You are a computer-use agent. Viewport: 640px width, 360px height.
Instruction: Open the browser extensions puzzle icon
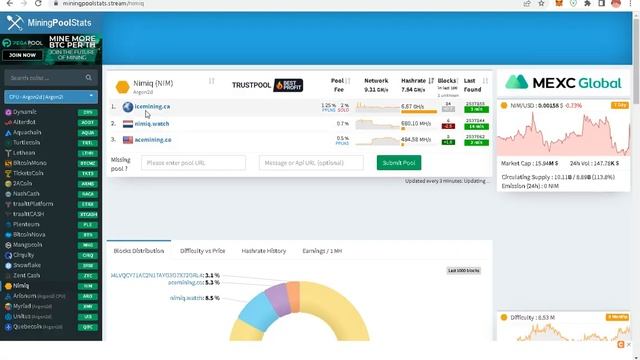tap(587, 3)
